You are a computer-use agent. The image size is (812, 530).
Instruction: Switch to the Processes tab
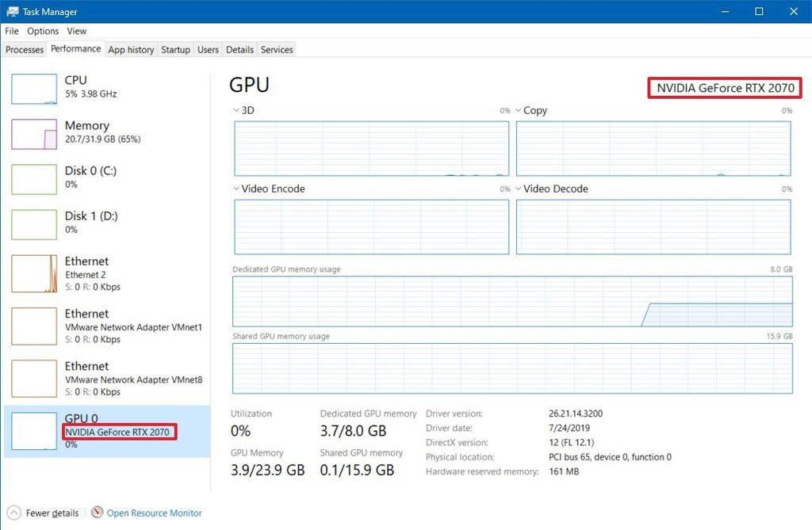[24, 49]
